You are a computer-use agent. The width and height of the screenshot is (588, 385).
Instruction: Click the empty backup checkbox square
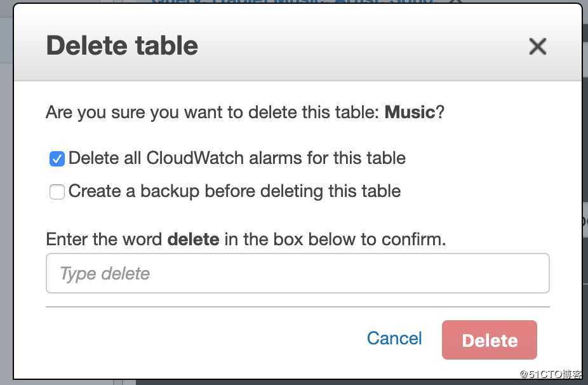pyautogui.click(x=57, y=192)
